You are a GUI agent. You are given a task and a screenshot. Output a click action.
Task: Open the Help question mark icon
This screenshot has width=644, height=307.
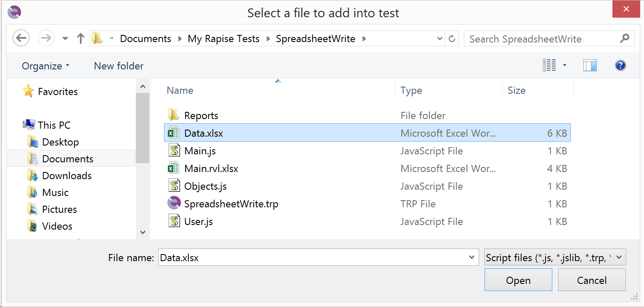620,66
